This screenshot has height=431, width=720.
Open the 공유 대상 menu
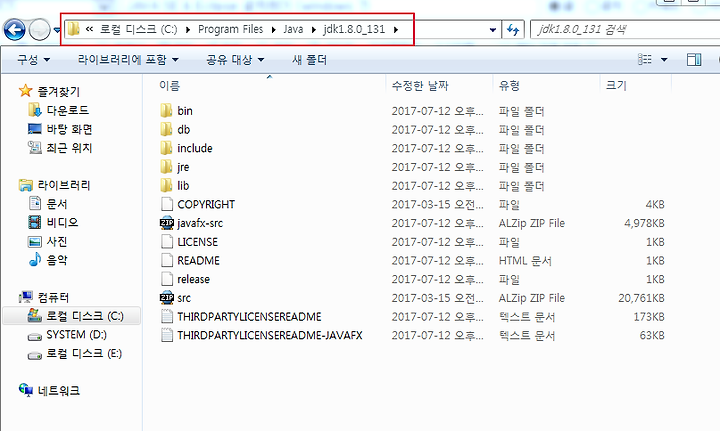[x=235, y=60]
